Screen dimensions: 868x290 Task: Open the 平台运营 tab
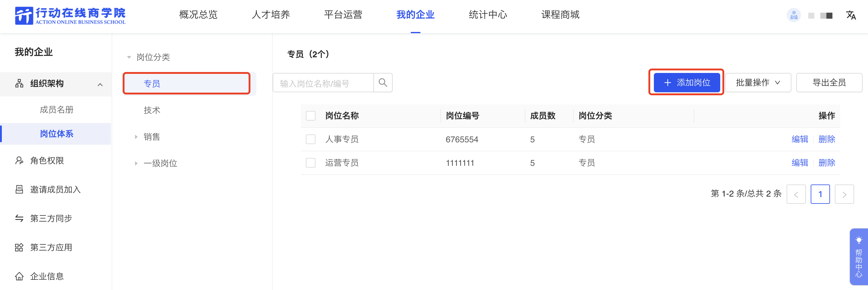pyautogui.click(x=343, y=15)
